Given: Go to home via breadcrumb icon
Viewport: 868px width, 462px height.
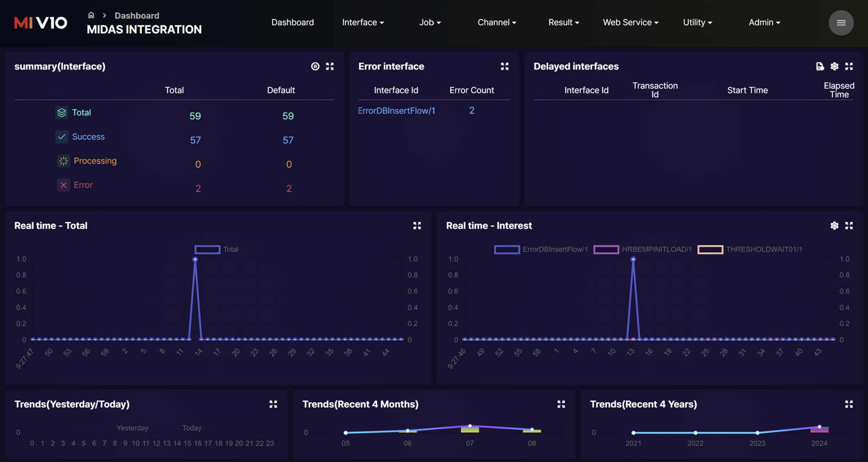Looking at the screenshot, I should tap(91, 15).
